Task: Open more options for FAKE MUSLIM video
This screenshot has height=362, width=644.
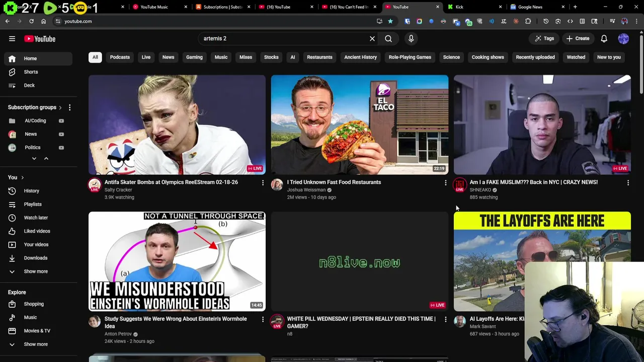Action: [628, 183]
